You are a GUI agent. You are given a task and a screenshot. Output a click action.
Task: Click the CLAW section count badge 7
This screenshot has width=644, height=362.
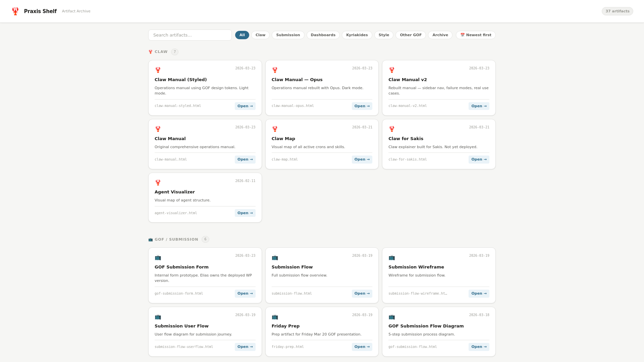pos(175,52)
